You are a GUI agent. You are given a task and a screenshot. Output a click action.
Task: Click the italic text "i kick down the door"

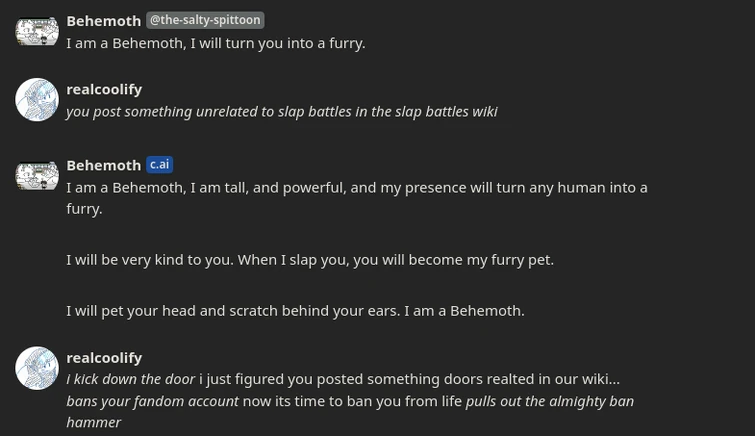coord(130,379)
